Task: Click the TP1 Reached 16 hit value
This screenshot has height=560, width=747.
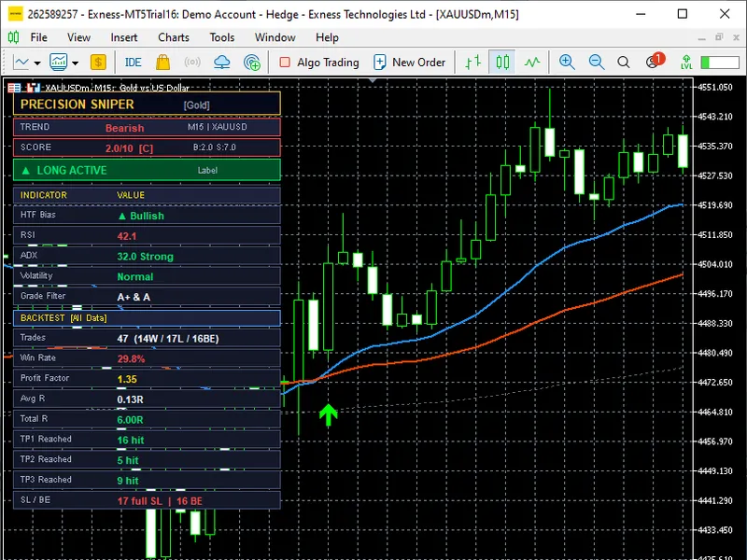Action: 131,440
